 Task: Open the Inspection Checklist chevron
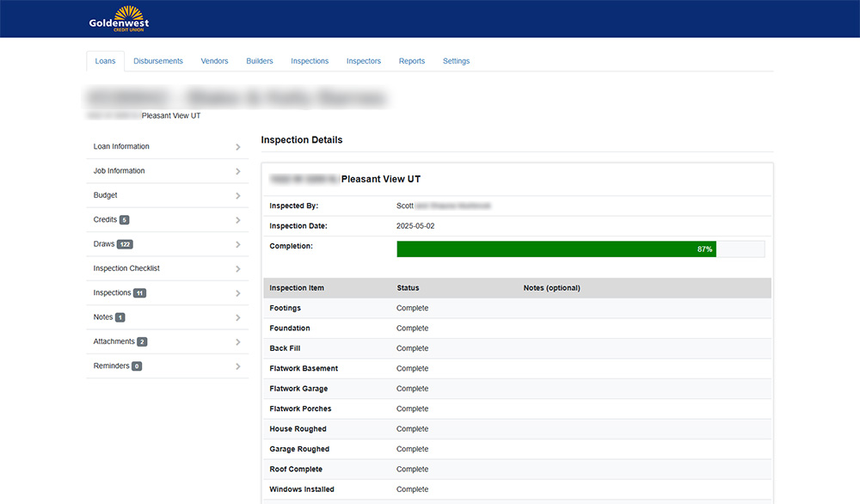pyautogui.click(x=238, y=269)
